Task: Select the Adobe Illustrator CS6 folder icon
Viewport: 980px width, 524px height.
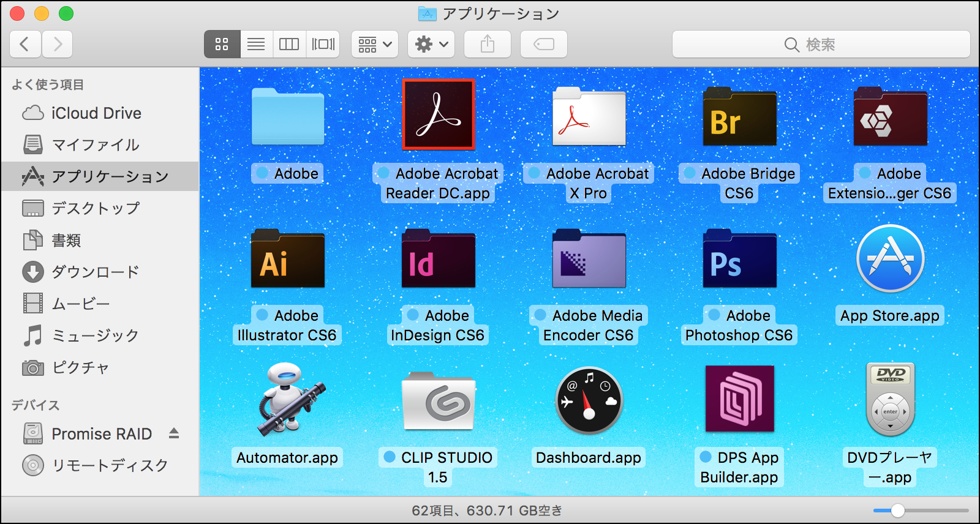Action: tap(287, 260)
